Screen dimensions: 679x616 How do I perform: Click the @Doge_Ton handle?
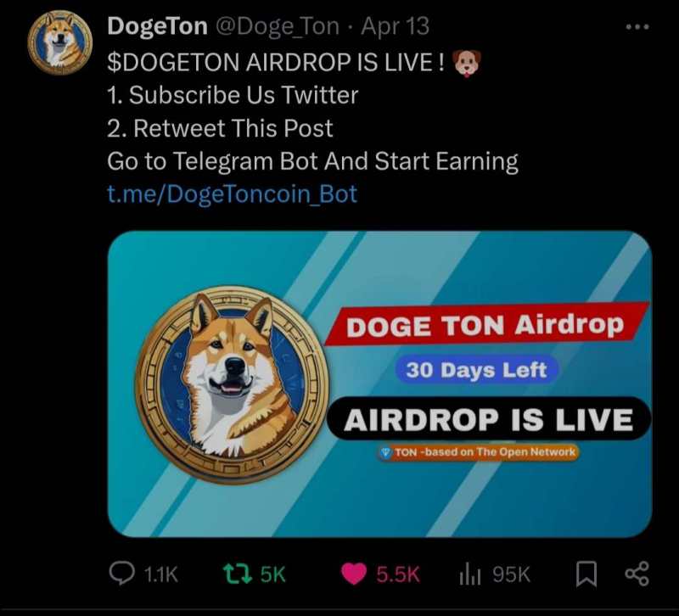click(278, 27)
